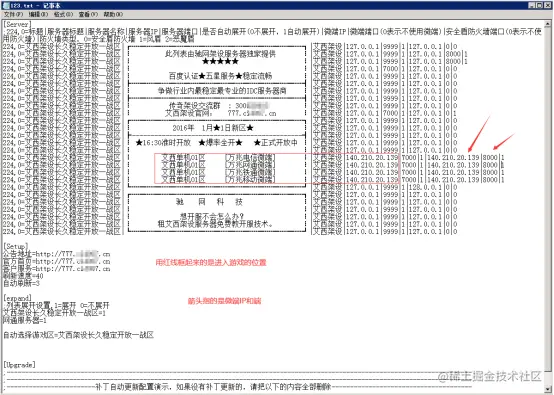Click the text 百度认证★五星服务★稳定流畅
Image resolution: width=554 pixels, height=395 pixels.
(220, 76)
